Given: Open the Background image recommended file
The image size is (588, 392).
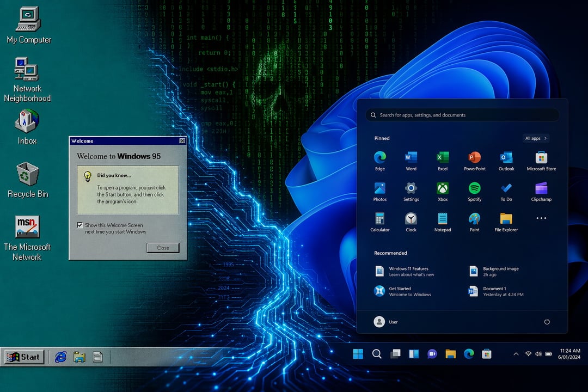Looking at the screenshot, I should pos(494,271).
